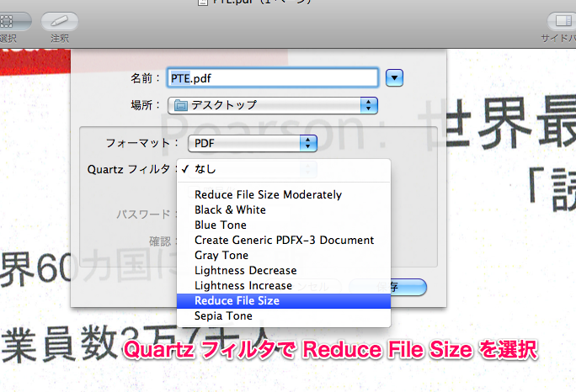
Task: Pick the Lightness Increase filter option
Action: point(283,285)
